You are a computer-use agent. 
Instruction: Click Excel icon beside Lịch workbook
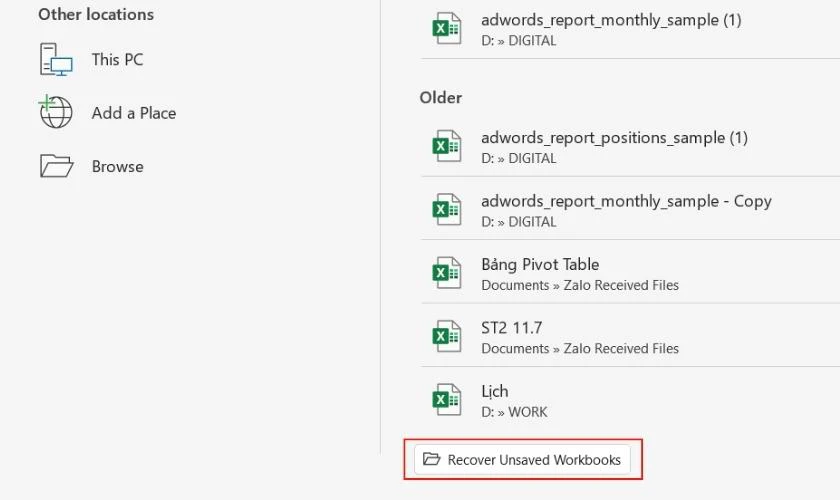pyautogui.click(x=447, y=399)
